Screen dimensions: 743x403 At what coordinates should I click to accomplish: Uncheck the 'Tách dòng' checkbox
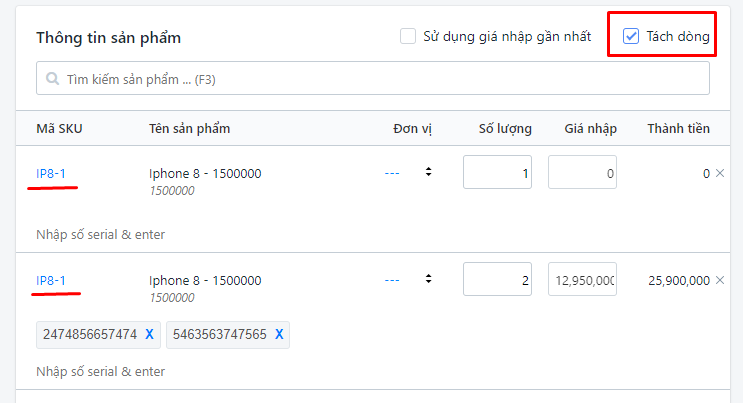631,37
